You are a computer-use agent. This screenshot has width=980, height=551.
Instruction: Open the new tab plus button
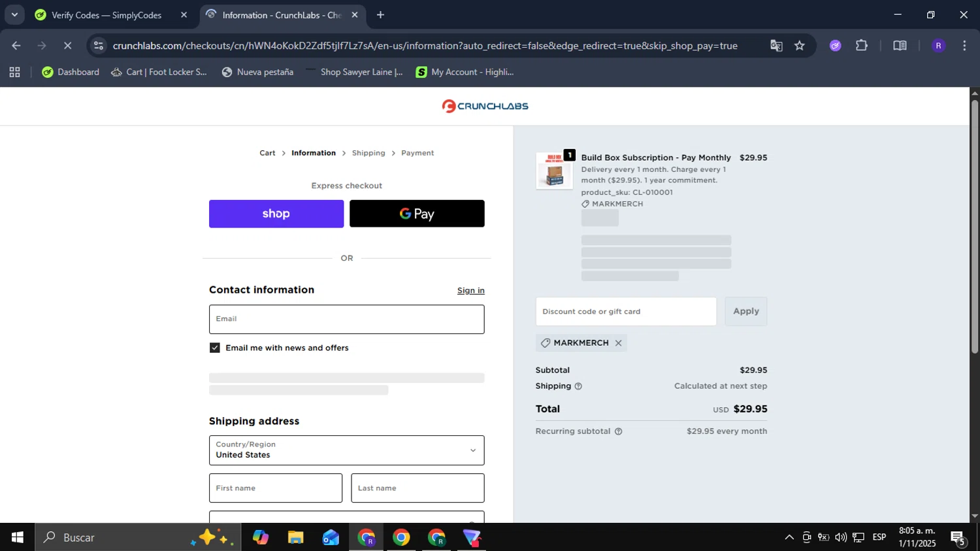pos(380,15)
